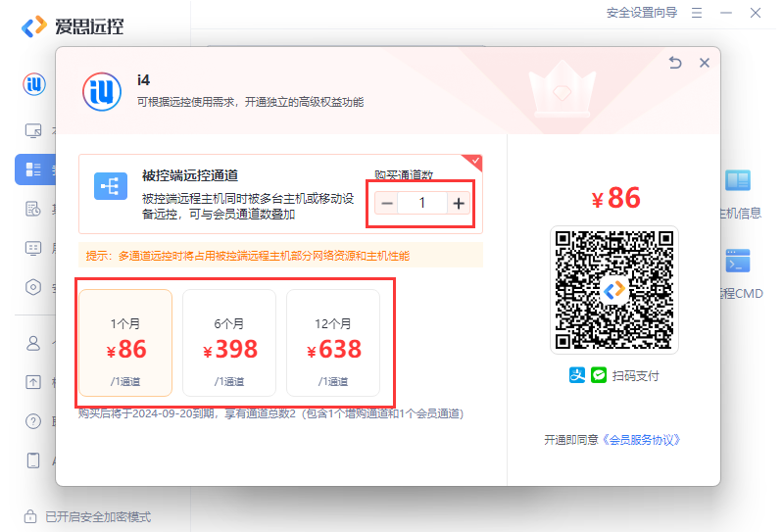
Task: Decrease channel count with the minus button
Action: 387,203
